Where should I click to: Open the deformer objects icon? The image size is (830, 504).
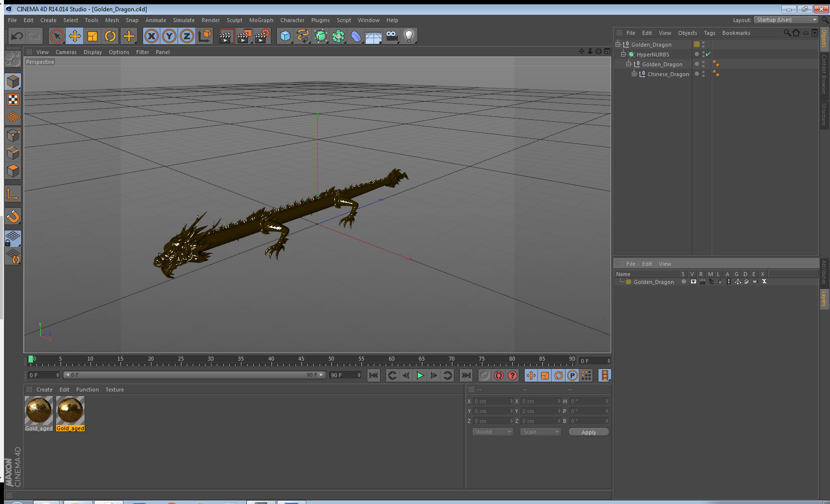click(356, 36)
